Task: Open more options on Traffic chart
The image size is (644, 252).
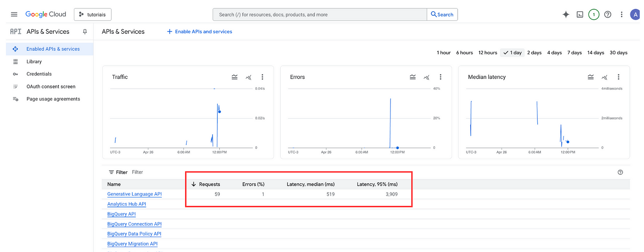Action: (262, 77)
